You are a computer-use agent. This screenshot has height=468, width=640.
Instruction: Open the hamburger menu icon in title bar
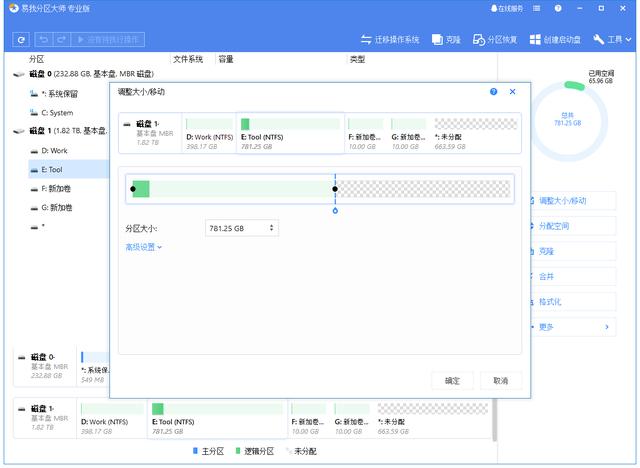[x=537, y=8]
